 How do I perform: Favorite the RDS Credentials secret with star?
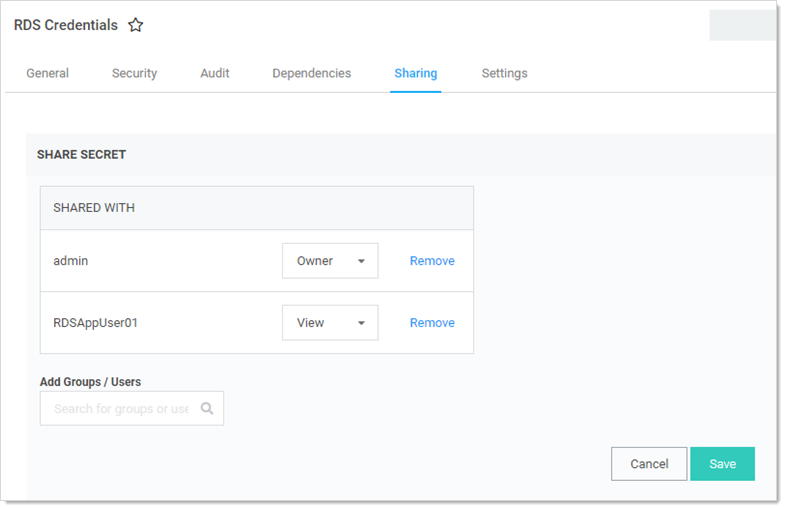click(x=136, y=25)
